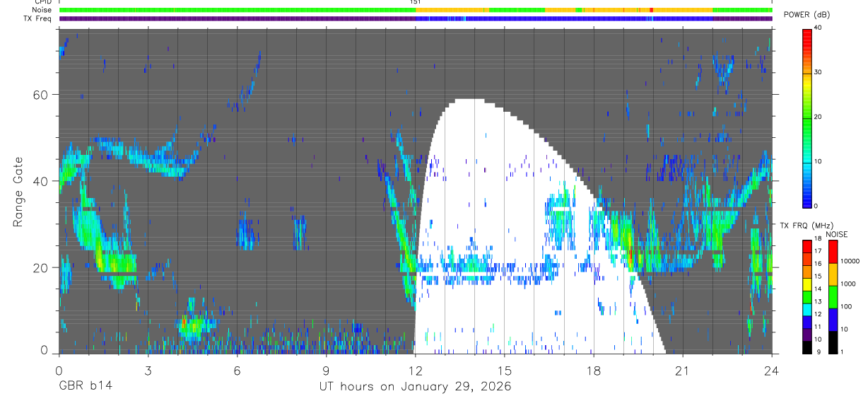Image resolution: width=868 pixels, height=401 pixels.
Task: Click the Noise row label at top left
Action: pos(42,10)
